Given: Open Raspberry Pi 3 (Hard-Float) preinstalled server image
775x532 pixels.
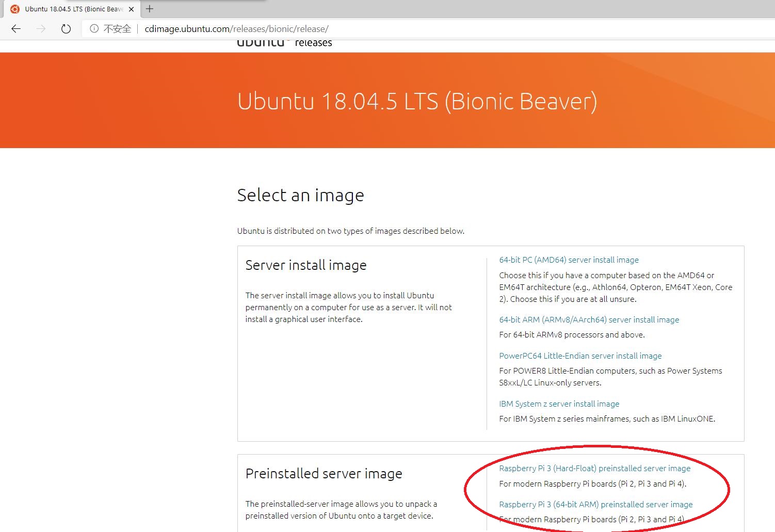Looking at the screenshot, I should point(594,469).
